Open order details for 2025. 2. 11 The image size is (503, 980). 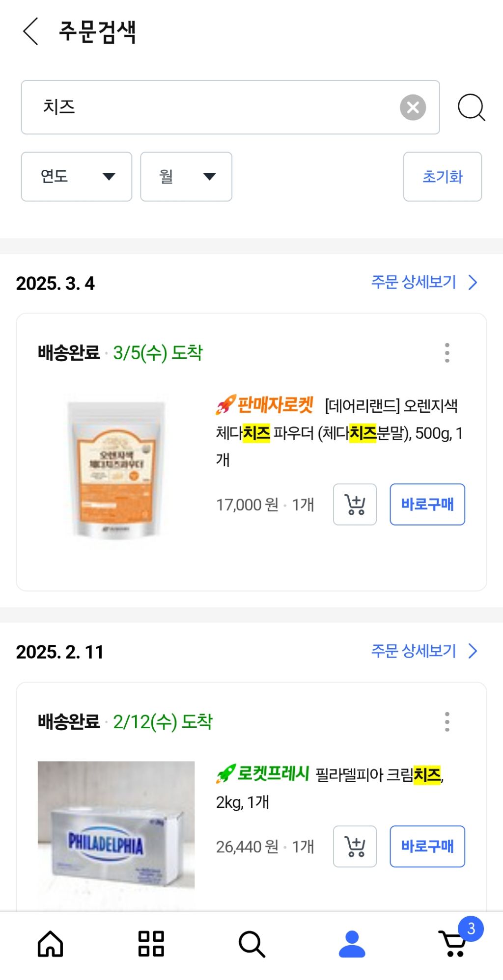click(x=424, y=651)
